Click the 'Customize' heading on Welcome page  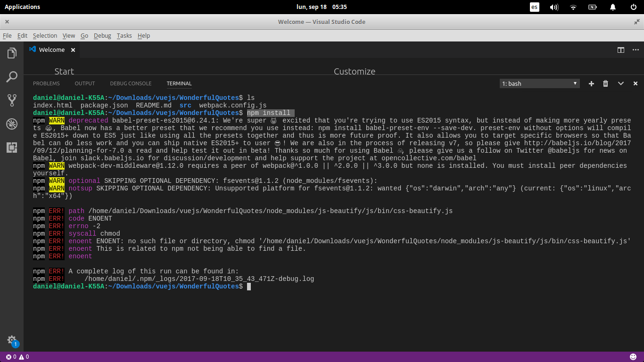(355, 71)
